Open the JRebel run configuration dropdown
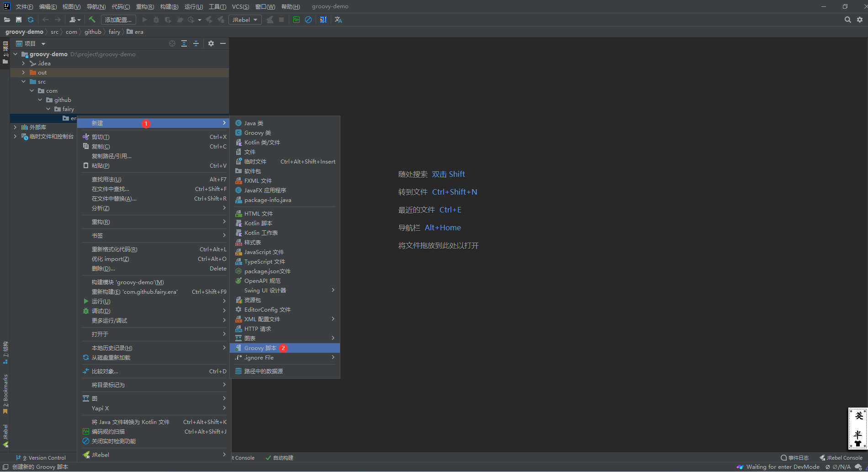Image resolution: width=868 pixels, height=472 pixels. tap(245, 20)
